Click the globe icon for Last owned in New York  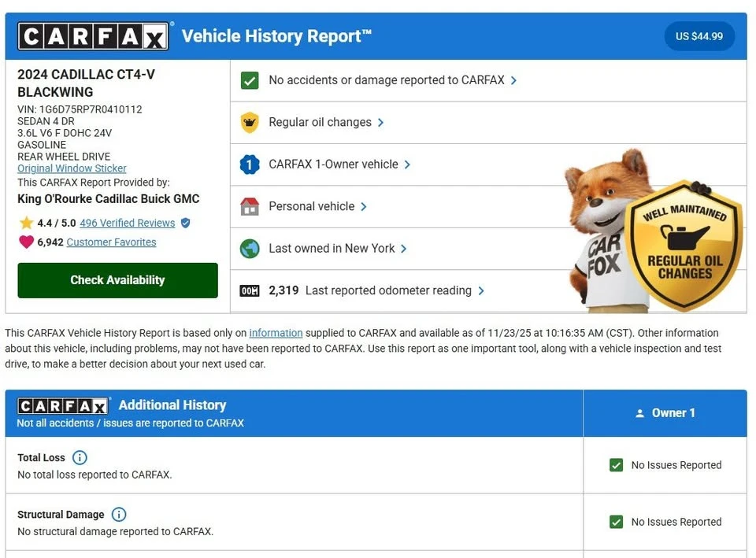coord(250,249)
